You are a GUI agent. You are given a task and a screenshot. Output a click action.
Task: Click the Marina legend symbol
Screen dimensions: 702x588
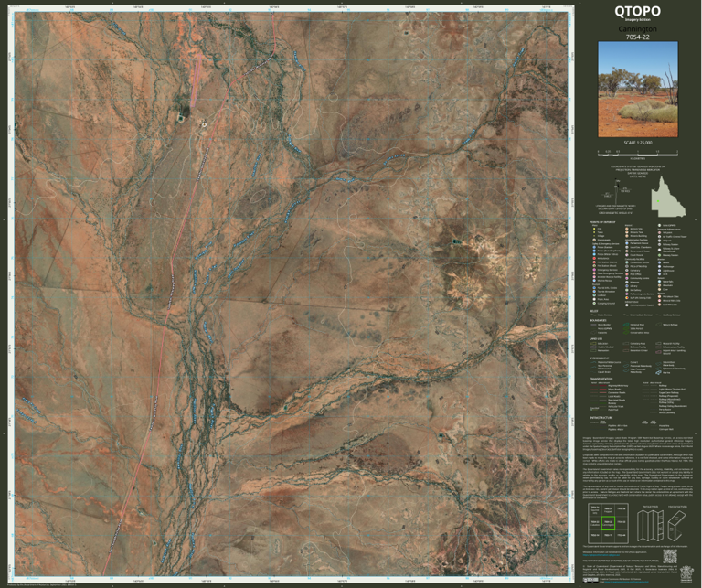(x=658, y=372)
